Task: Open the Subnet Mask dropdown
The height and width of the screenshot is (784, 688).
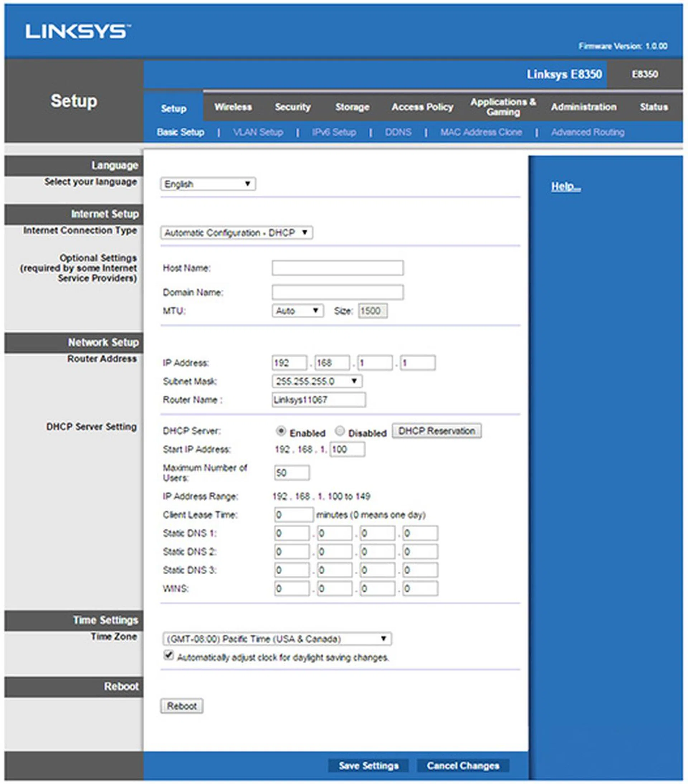Action: (318, 381)
